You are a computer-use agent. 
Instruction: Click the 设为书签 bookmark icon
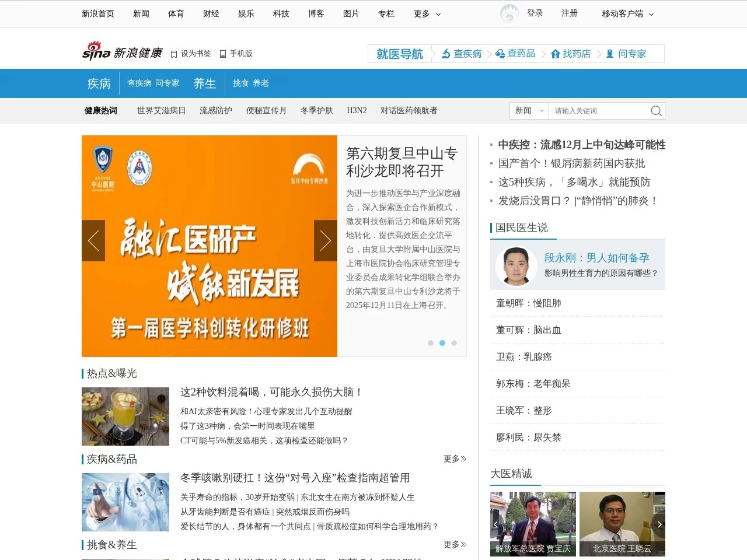[174, 53]
